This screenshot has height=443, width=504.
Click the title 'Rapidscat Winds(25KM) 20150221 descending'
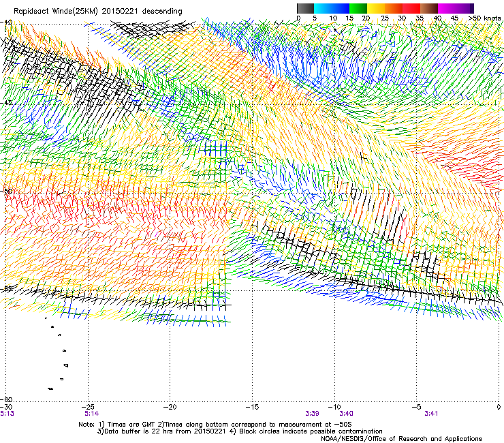97,12
